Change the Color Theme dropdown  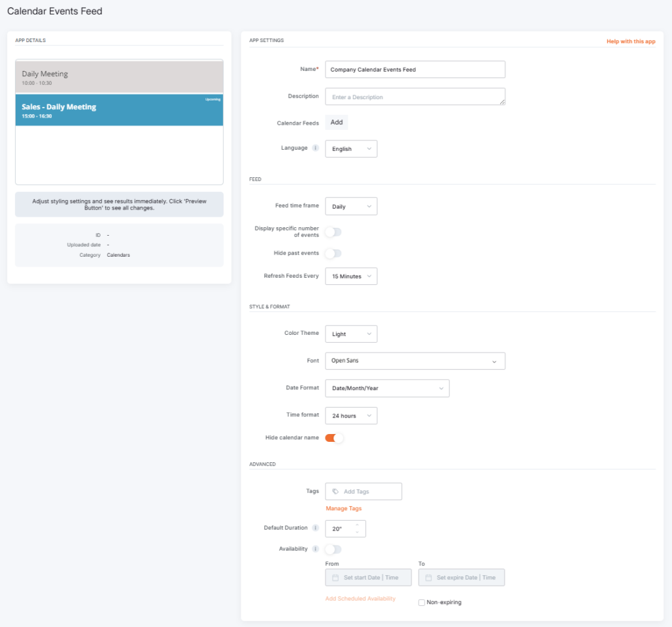[350, 334]
